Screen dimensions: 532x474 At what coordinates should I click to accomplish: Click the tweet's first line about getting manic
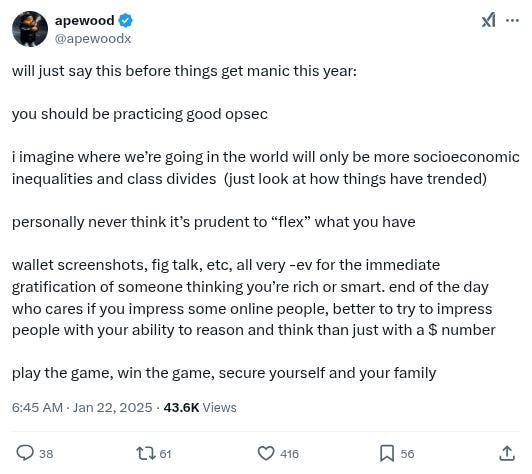coord(184,71)
